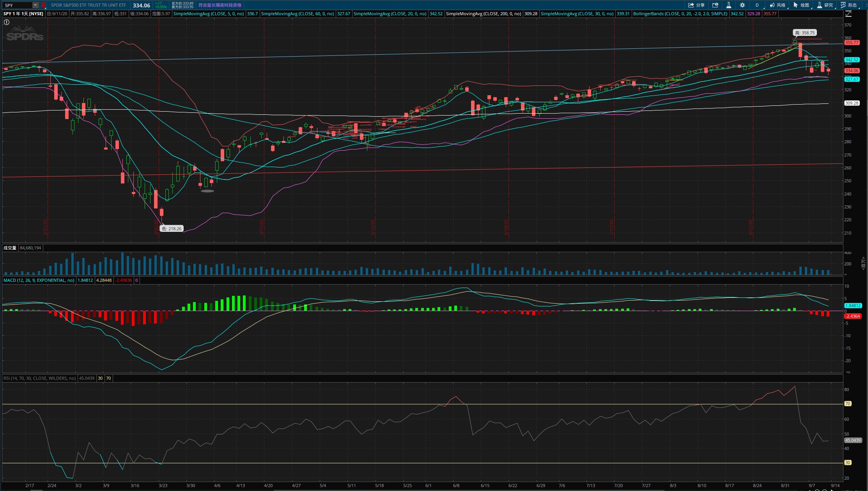Click the SPDR S&P500 ETF TRUST description
The image size is (868, 491).
89,5
